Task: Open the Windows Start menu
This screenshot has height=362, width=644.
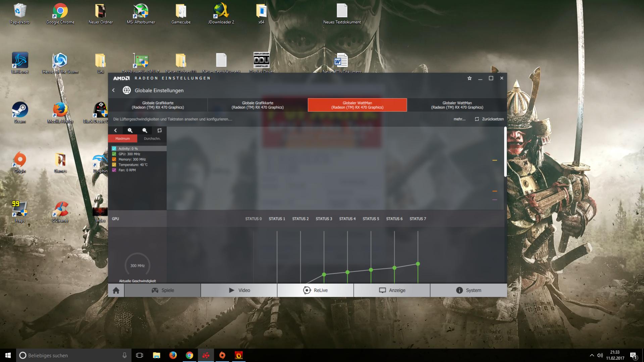Action: tap(8, 355)
